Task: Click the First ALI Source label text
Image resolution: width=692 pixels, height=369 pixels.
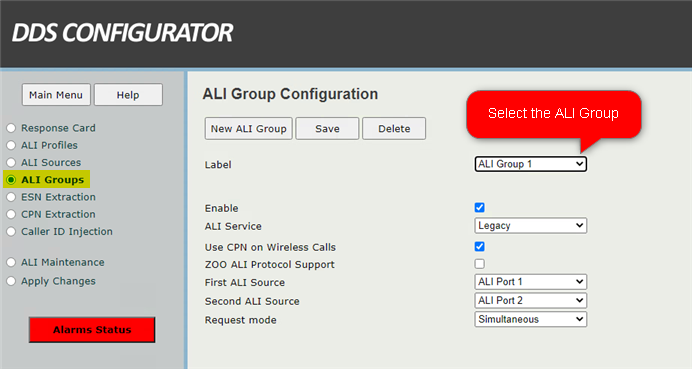Action: (244, 282)
